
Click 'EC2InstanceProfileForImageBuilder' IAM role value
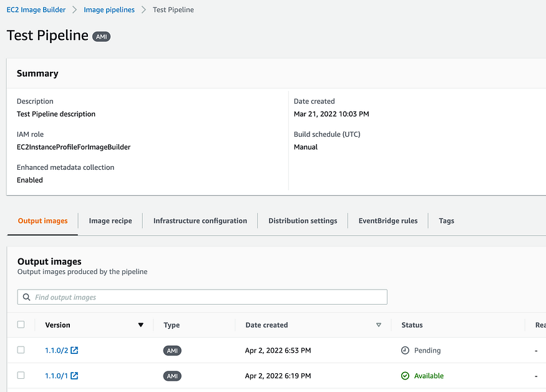74,147
